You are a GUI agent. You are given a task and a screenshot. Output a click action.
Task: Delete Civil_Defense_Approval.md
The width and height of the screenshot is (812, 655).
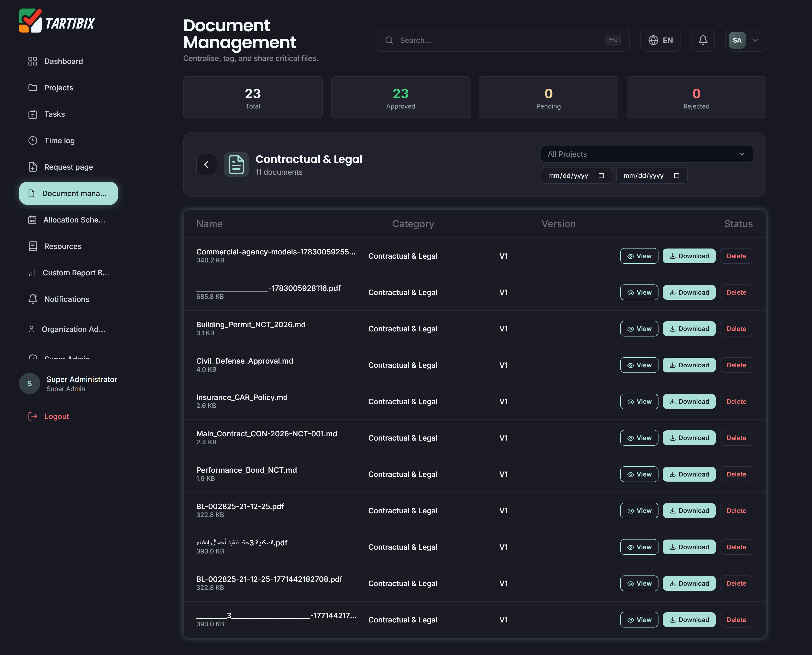736,365
